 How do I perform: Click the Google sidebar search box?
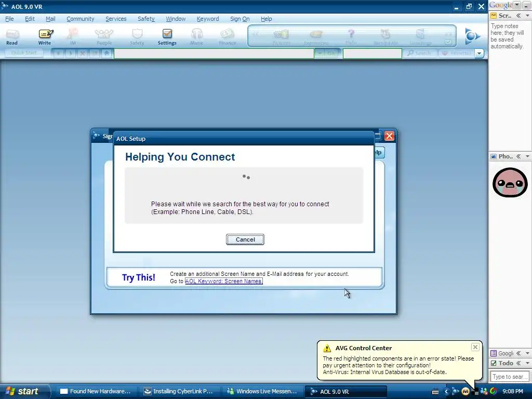(510, 377)
